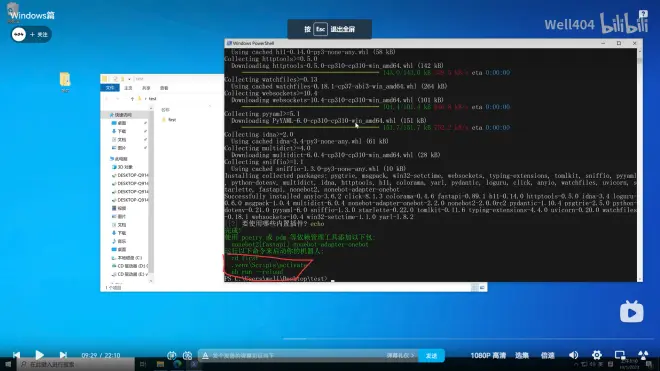Image resolution: width=660 pixels, height=371 pixels.
Task: Switch to 共享 tab in File Explorer
Action: click(146, 88)
